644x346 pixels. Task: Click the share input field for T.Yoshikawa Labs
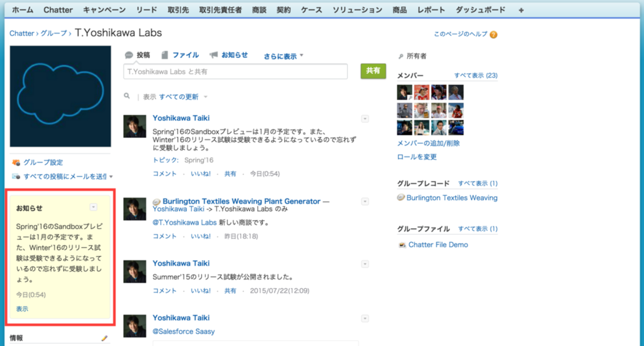click(235, 71)
